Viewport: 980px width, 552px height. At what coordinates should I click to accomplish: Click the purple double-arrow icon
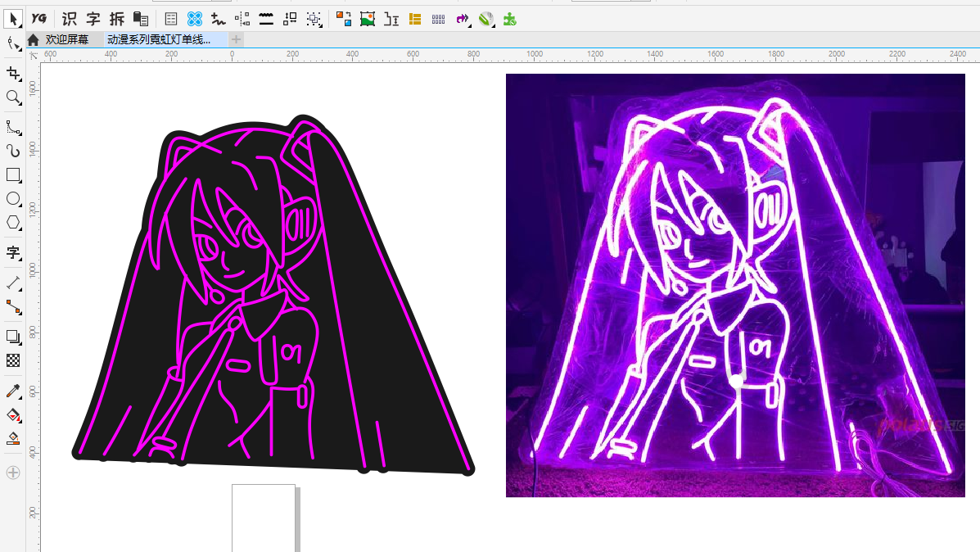click(x=463, y=20)
